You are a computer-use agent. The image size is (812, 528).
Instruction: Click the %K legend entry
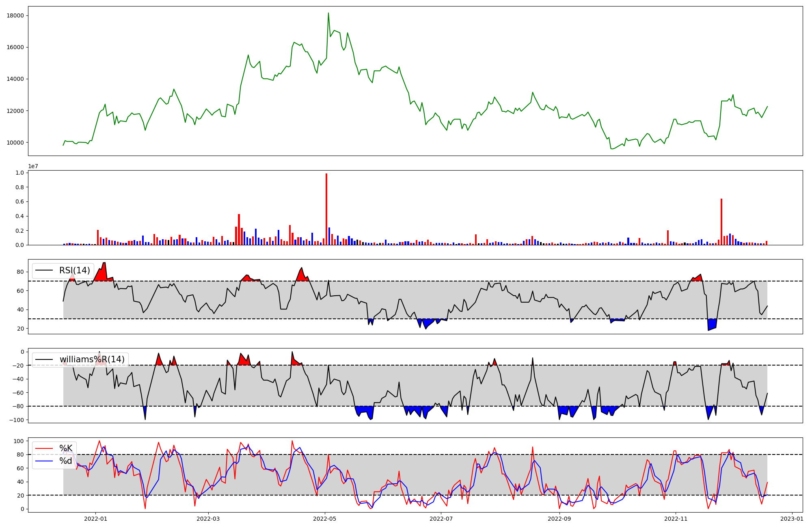click(x=66, y=448)
